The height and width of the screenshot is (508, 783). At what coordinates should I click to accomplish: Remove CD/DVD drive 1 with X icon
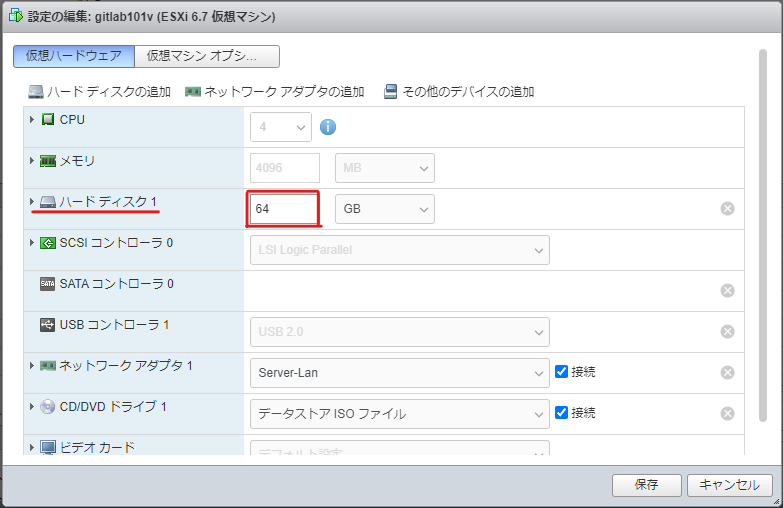tap(728, 414)
